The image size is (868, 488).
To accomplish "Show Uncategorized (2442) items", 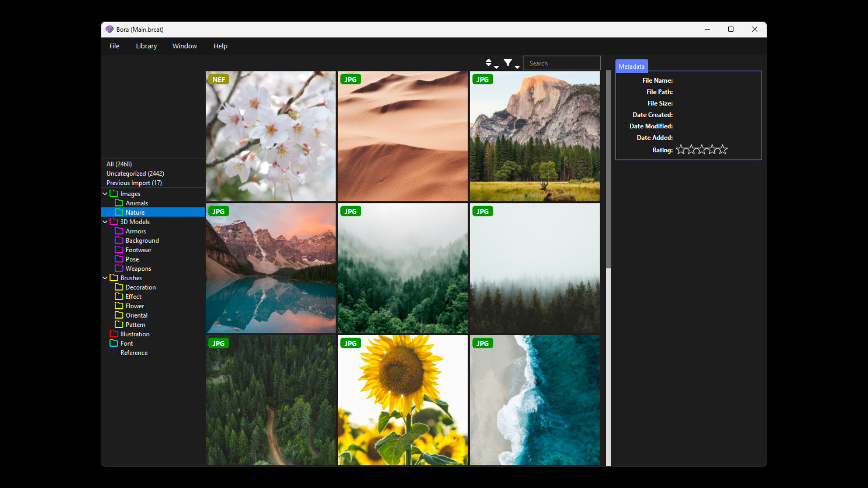I will [135, 173].
